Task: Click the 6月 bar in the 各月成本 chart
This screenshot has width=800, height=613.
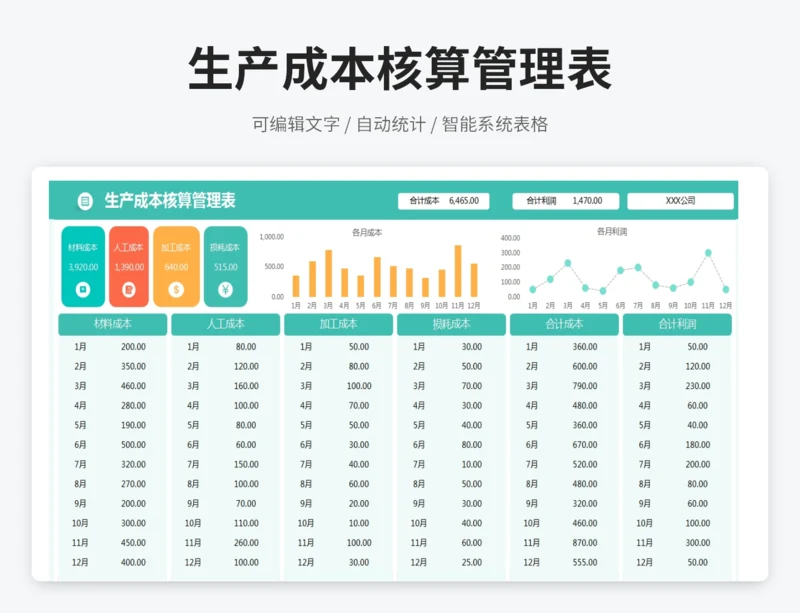Action: tap(377, 277)
